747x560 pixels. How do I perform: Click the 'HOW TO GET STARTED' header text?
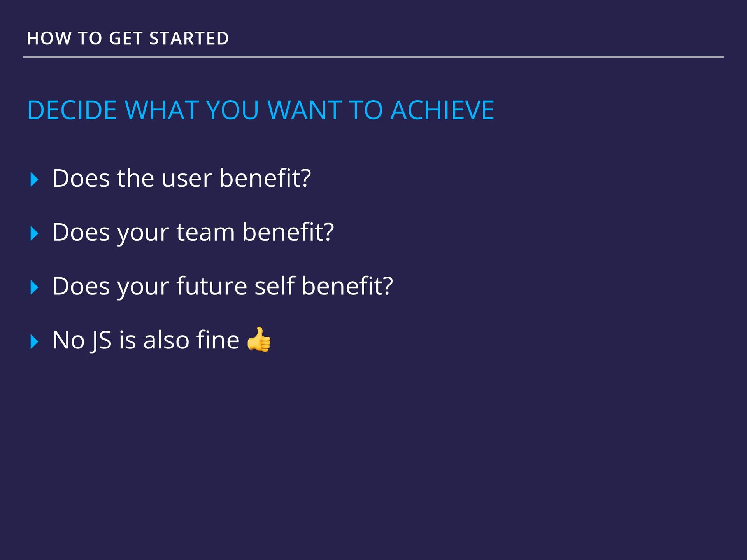pos(128,38)
